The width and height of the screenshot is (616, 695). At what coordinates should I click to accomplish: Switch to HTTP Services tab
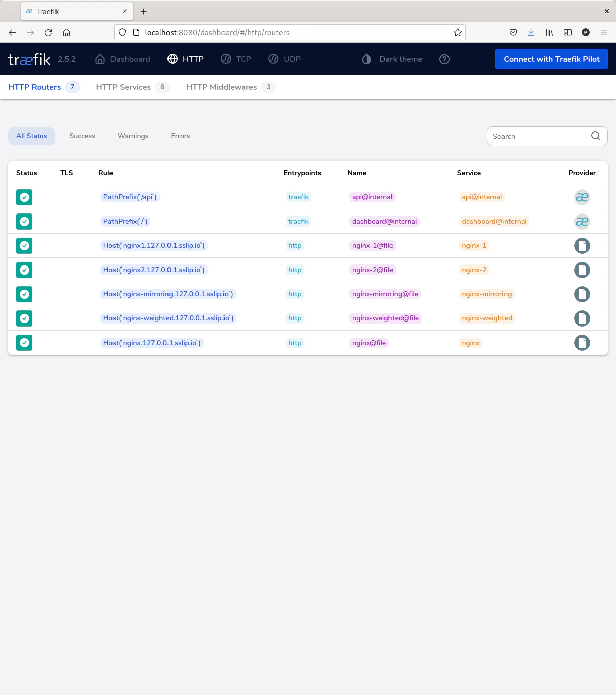click(124, 87)
